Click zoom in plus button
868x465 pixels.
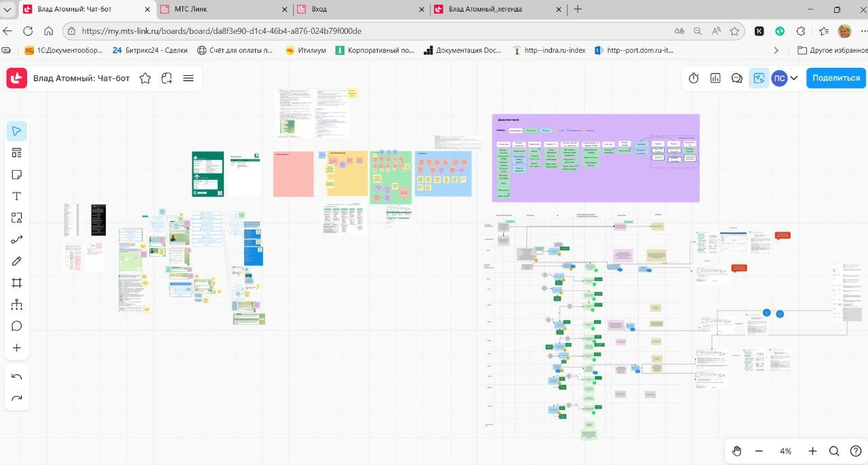pyautogui.click(x=812, y=451)
